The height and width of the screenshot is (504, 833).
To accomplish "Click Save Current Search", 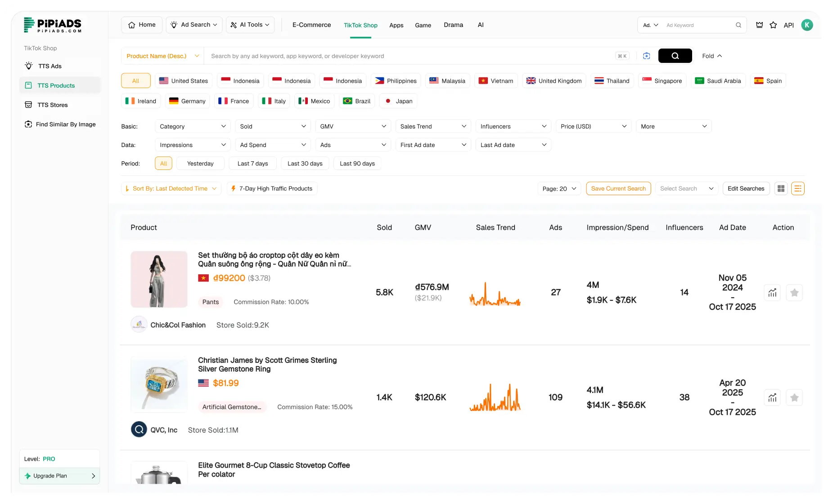I will pyautogui.click(x=618, y=188).
